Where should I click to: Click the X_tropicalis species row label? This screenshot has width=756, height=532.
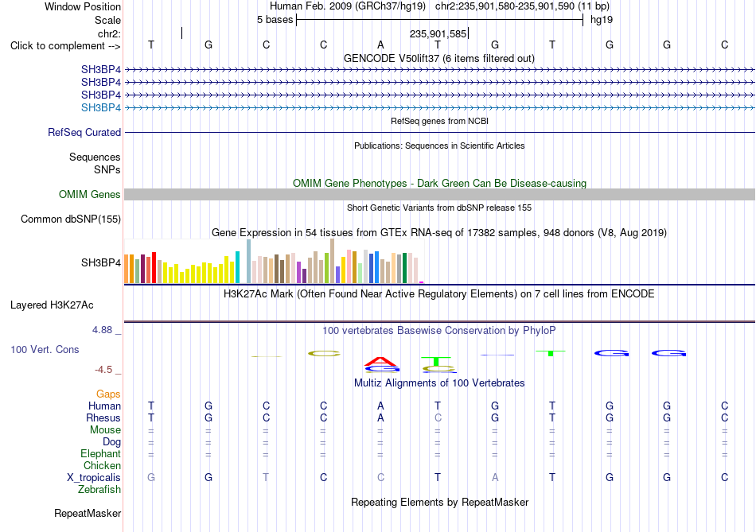point(94,478)
